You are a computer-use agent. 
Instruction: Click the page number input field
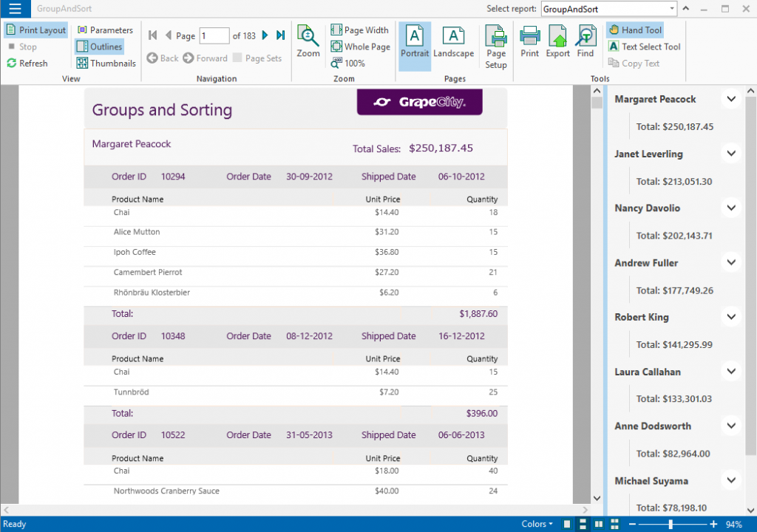tap(214, 35)
